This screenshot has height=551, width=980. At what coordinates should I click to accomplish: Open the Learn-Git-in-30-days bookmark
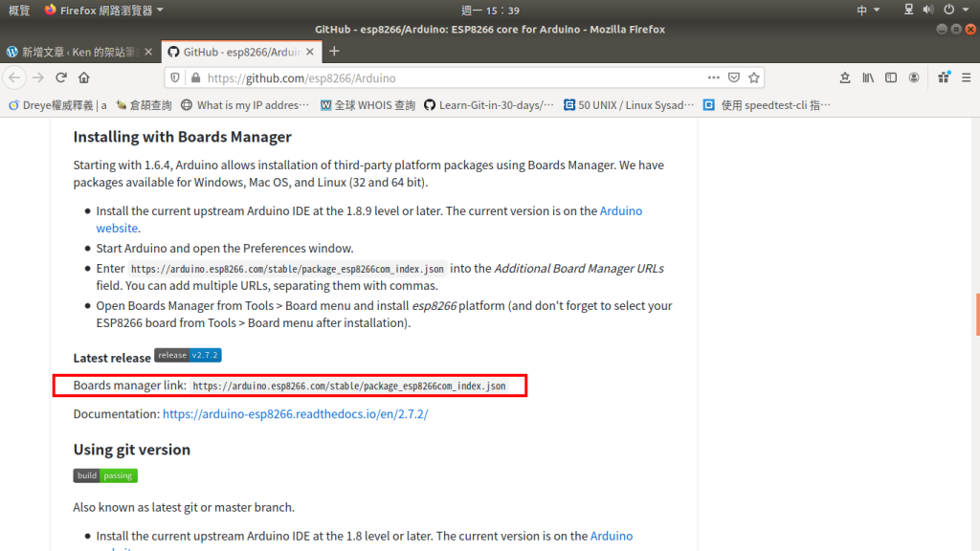[489, 105]
